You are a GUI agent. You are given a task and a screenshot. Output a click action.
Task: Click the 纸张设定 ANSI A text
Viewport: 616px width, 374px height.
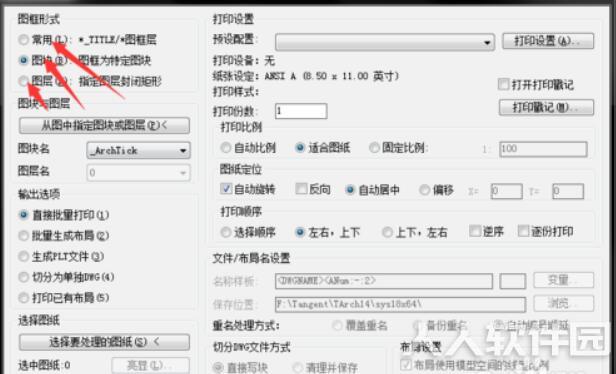pyautogui.click(x=306, y=76)
